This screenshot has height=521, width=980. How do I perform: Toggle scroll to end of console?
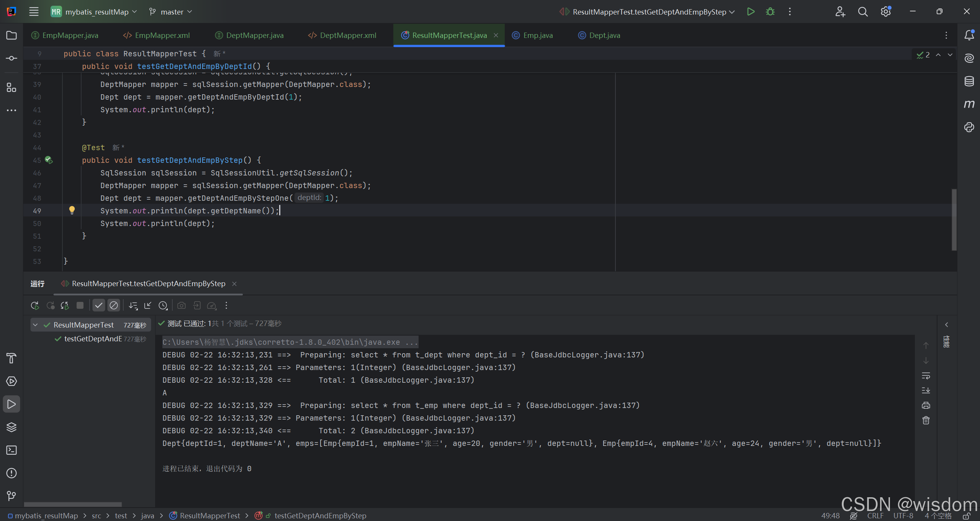[x=926, y=390]
